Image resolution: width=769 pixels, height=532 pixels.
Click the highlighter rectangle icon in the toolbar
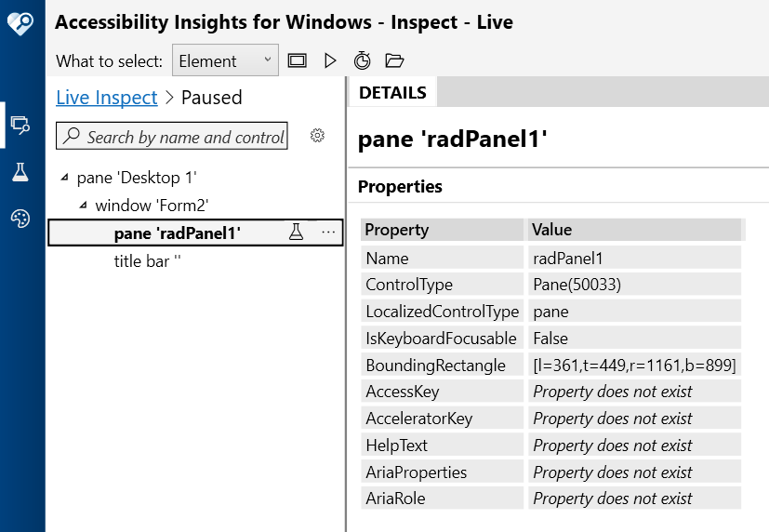[x=298, y=61]
